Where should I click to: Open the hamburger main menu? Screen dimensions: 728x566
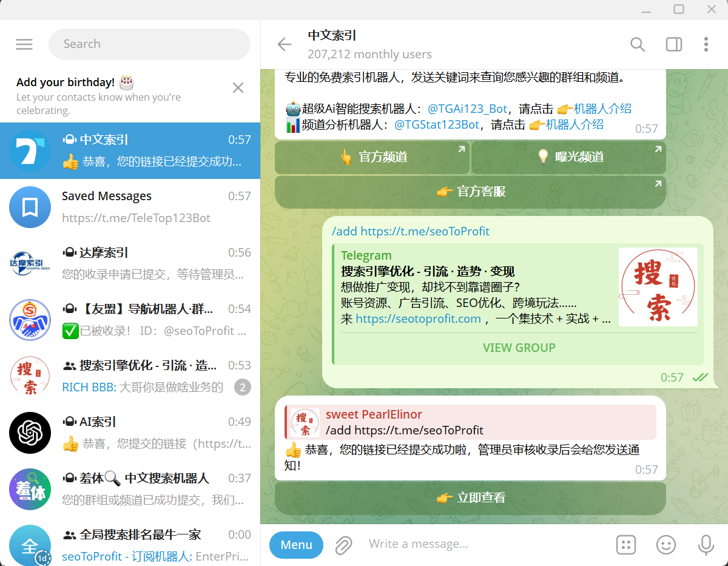pyautogui.click(x=24, y=44)
